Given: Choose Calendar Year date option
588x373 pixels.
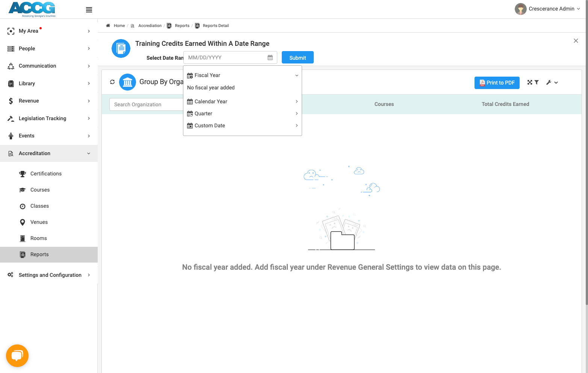Looking at the screenshot, I should pos(242,101).
